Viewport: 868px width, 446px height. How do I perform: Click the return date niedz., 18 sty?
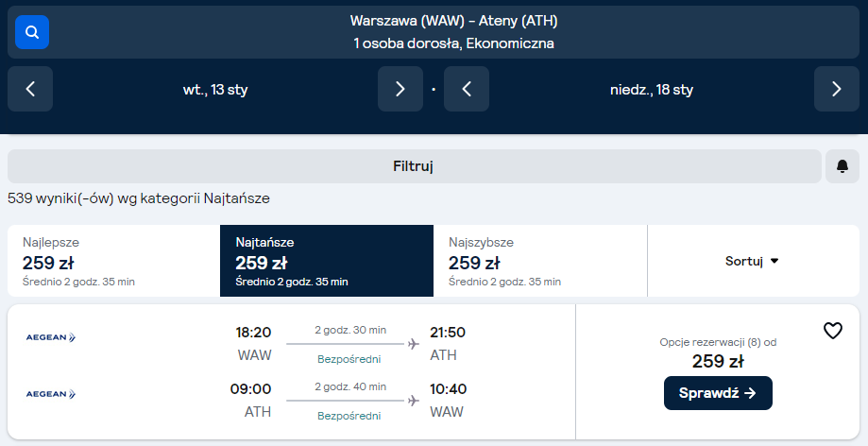coord(652,90)
